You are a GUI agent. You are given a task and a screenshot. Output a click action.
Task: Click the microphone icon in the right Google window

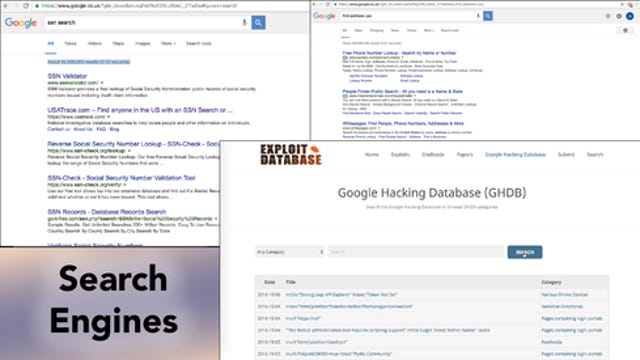(x=478, y=16)
